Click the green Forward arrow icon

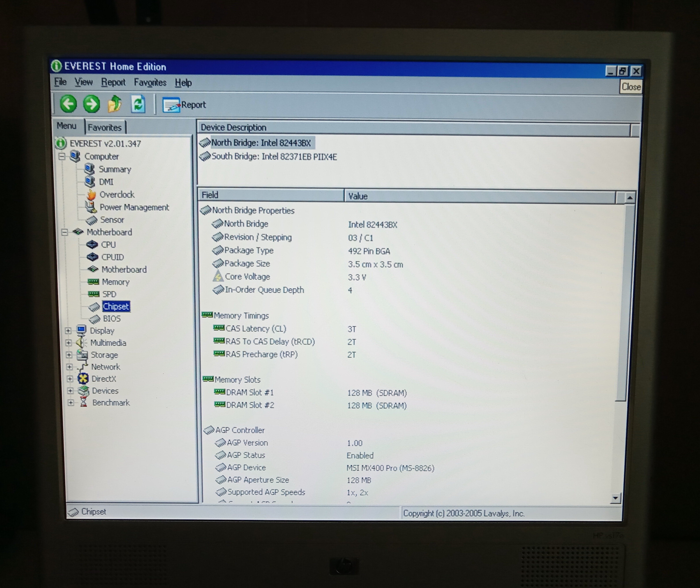[x=91, y=104]
